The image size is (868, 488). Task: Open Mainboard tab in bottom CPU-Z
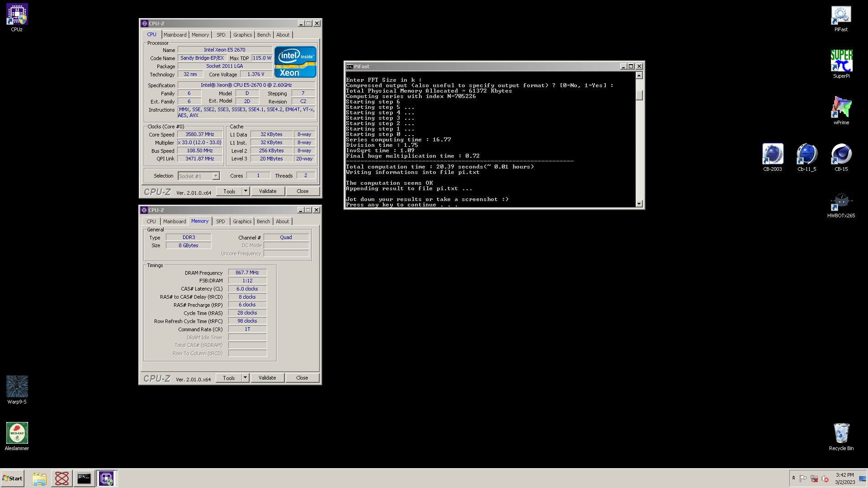175,221
